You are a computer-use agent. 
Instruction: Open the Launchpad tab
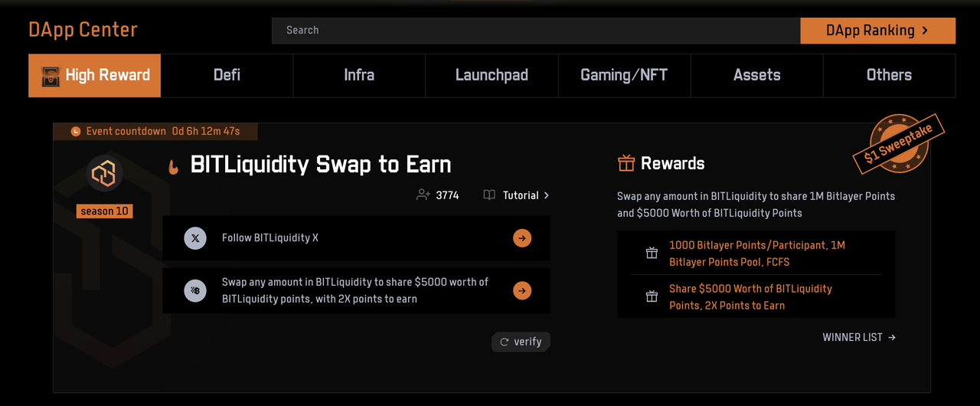[492, 75]
